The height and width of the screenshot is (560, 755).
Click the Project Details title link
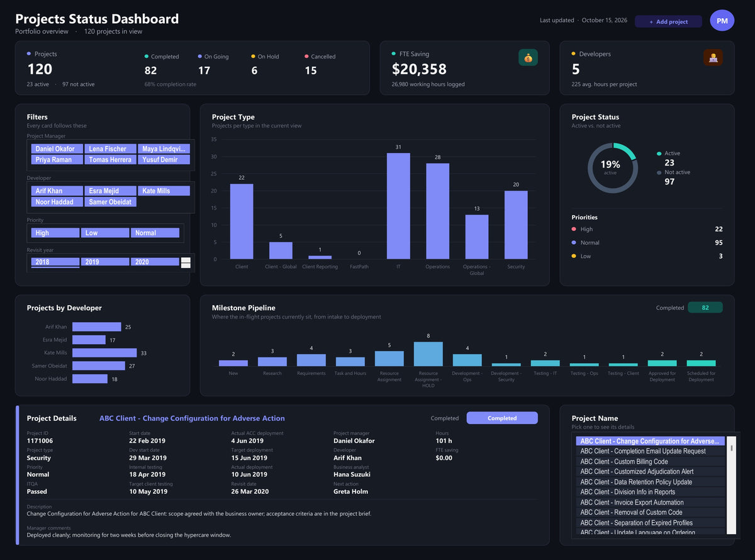click(x=192, y=418)
